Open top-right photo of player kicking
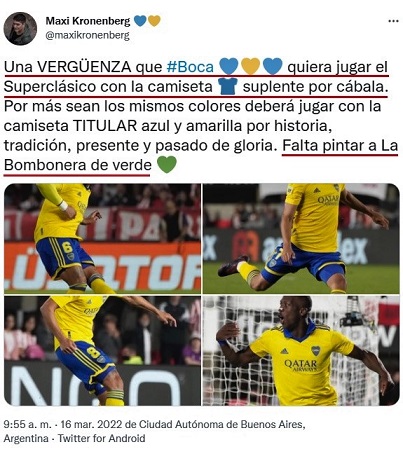This screenshot has width=403, height=454. 301,238
